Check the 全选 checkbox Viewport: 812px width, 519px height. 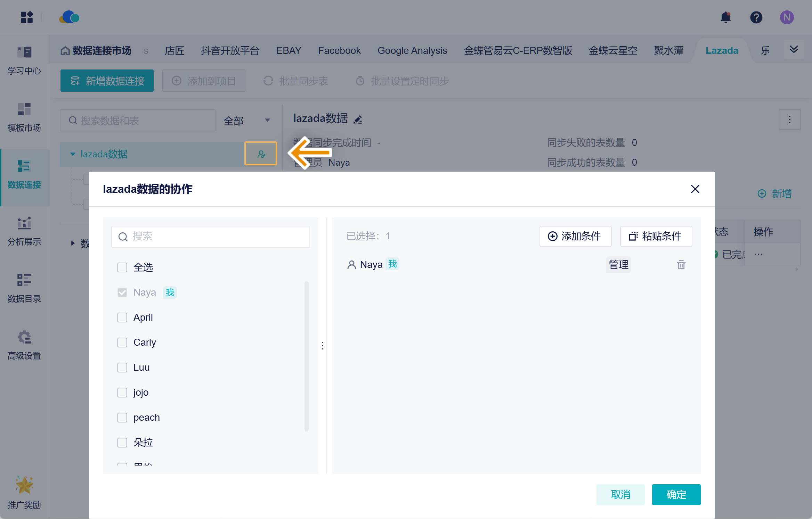(x=122, y=267)
